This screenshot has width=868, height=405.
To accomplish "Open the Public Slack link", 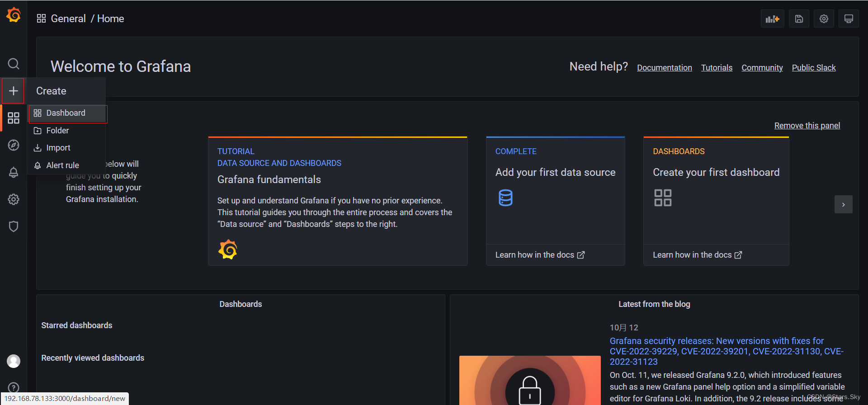I will (x=813, y=68).
